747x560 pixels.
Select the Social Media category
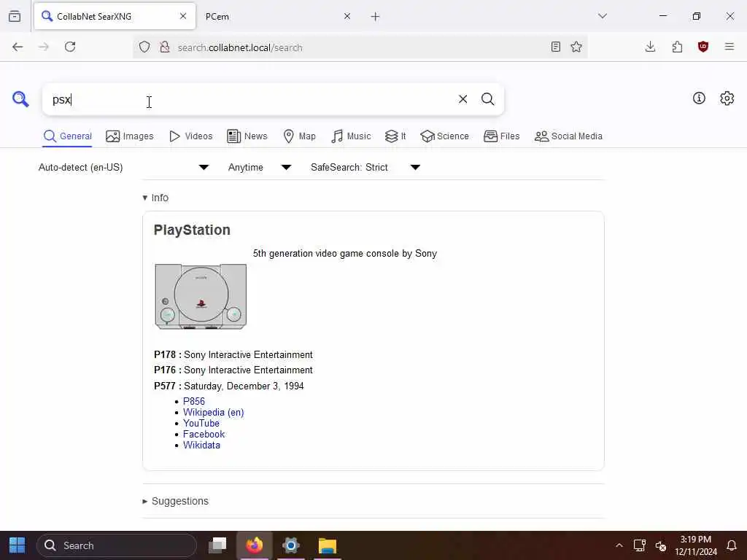(568, 136)
